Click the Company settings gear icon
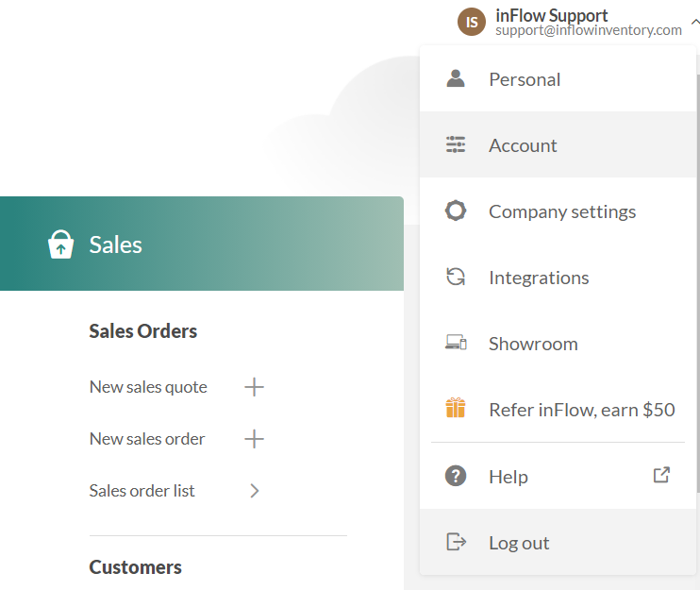 [x=456, y=211]
